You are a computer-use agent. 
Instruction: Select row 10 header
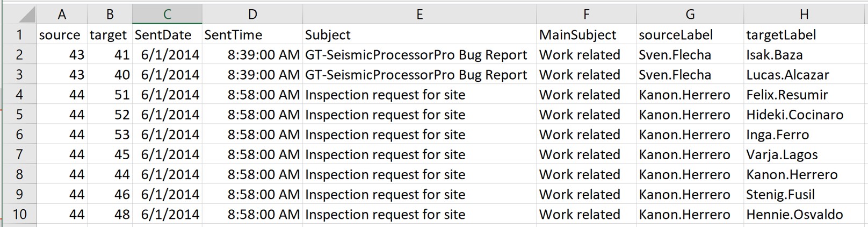(x=19, y=215)
